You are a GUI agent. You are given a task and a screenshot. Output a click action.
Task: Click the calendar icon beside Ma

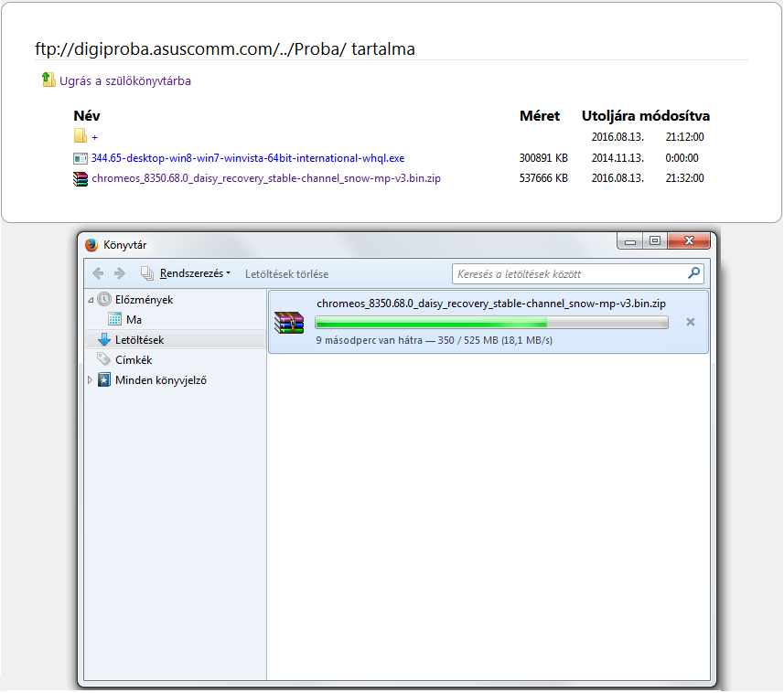(115, 319)
